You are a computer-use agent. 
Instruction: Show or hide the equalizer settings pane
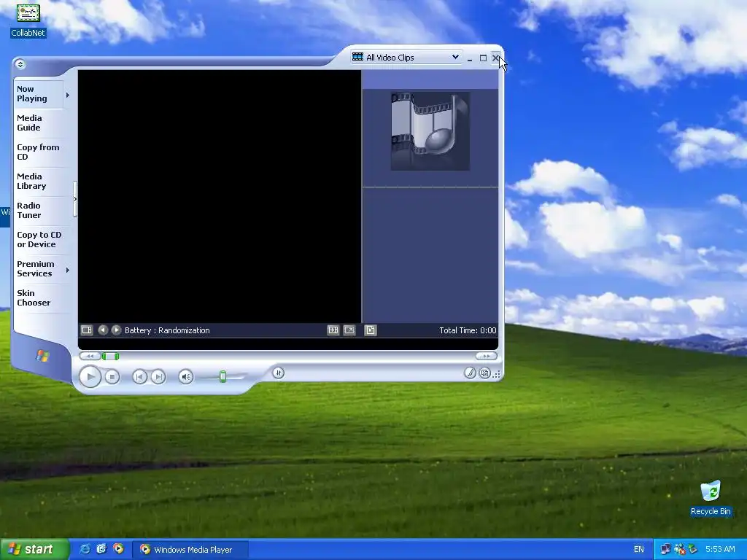pos(87,330)
